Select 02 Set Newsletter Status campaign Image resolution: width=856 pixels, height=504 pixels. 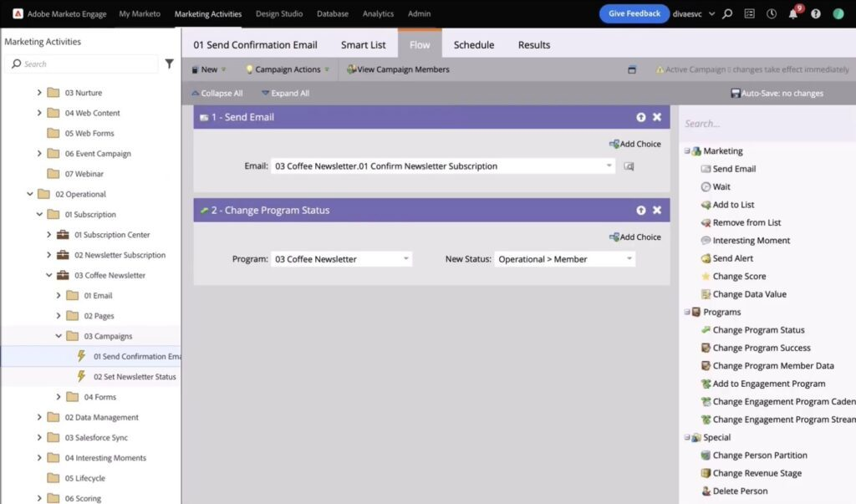(135, 377)
